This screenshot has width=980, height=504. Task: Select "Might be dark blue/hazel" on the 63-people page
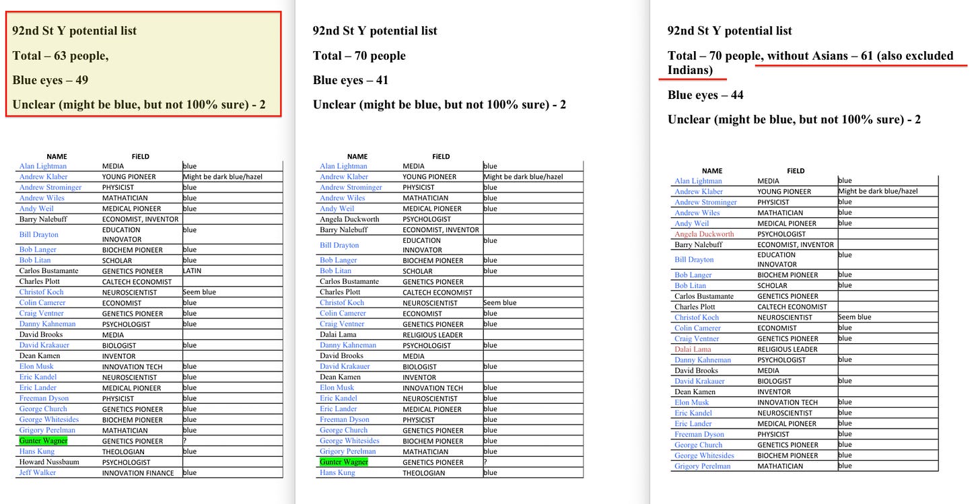[x=223, y=177]
